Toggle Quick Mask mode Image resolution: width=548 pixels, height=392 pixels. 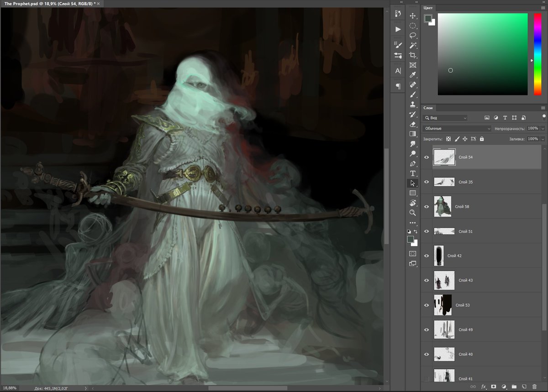tap(413, 253)
